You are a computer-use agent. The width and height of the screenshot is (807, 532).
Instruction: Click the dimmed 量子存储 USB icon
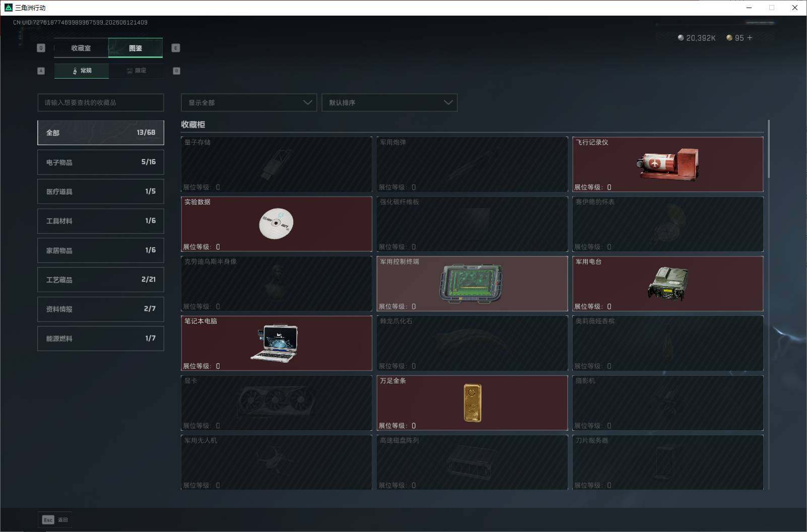click(x=277, y=164)
